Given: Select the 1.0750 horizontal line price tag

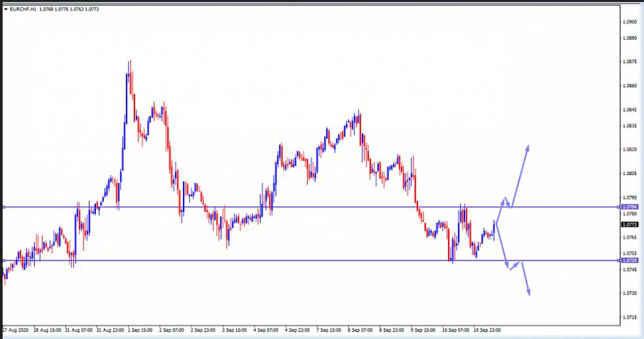Looking at the screenshot, I should coord(630,261).
